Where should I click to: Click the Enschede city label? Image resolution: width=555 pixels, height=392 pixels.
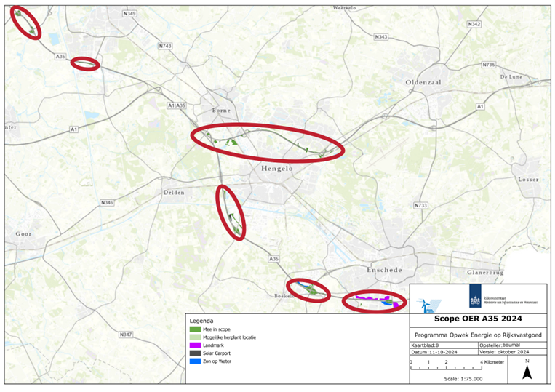point(383,270)
